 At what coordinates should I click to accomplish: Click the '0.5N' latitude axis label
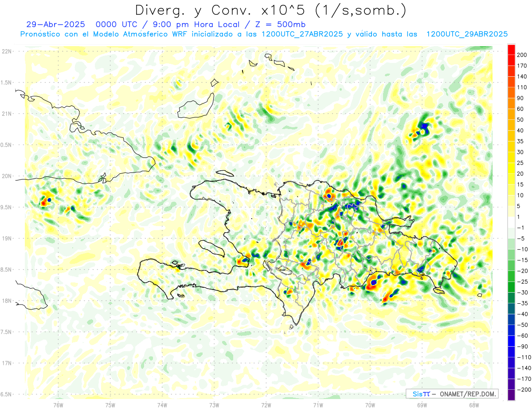(x=6, y=145)
